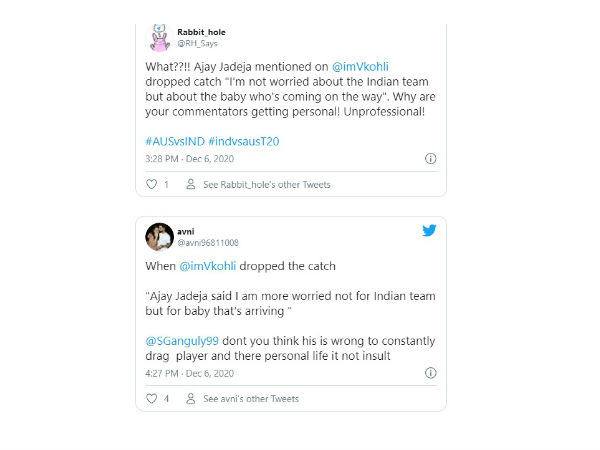Open the info icon on avni's tweet
This screenshot has height=450, width=600.
[x=430, y=372]
